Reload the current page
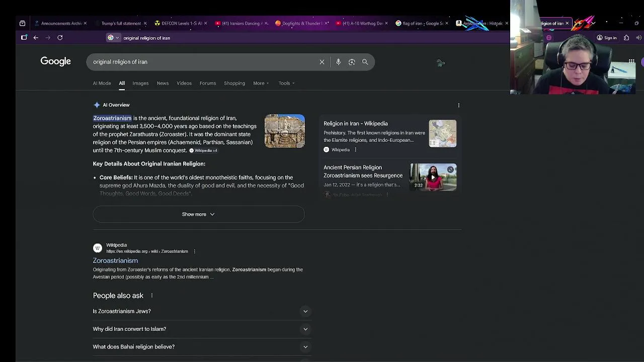 pyautogui.click(x=60, y=38)
